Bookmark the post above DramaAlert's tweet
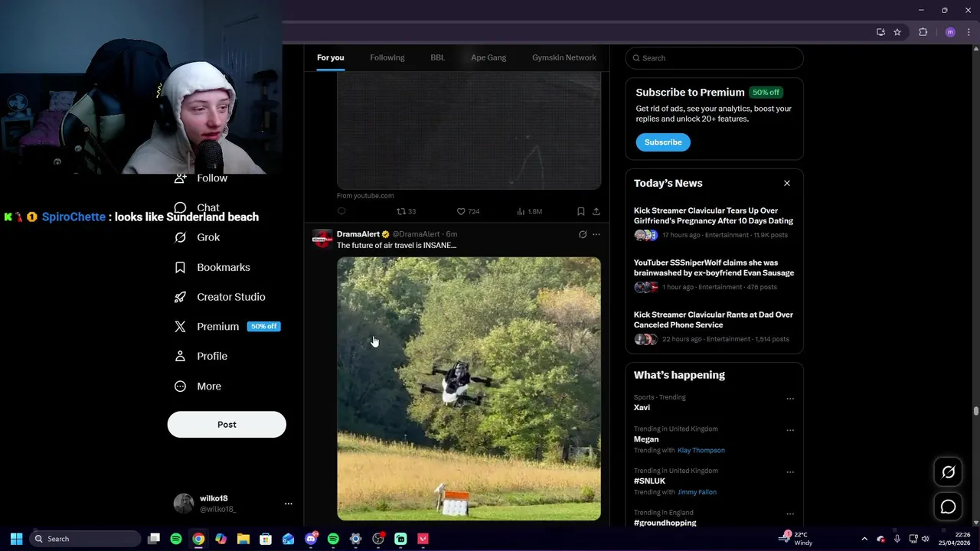980x551 pixels. click(580, 211)
